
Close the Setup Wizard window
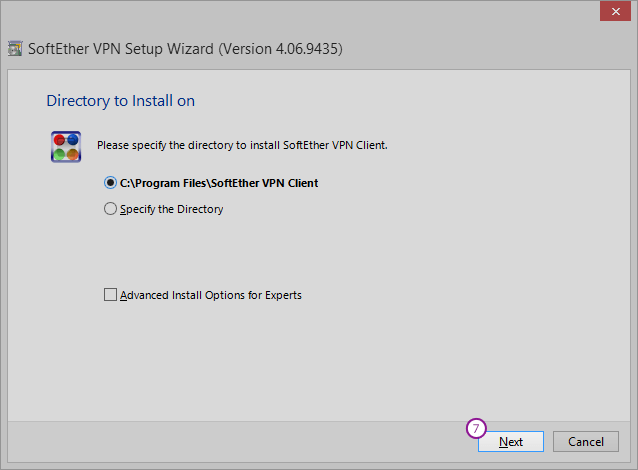coord(615,12)
